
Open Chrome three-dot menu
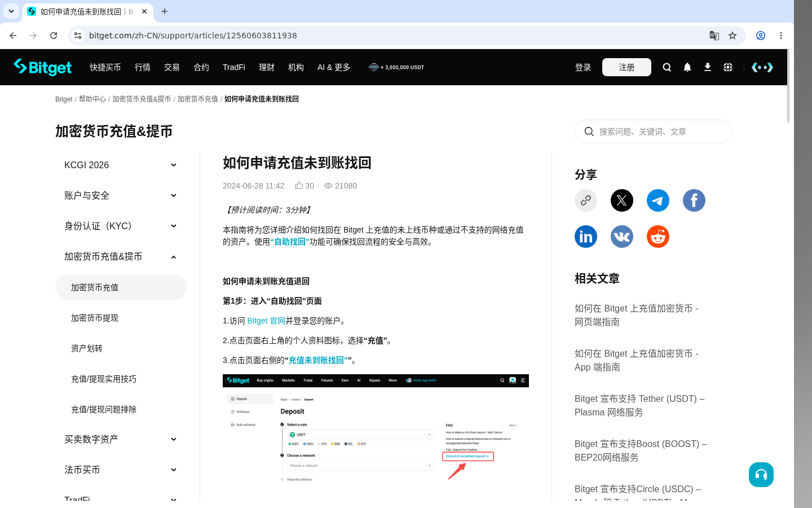781,36
